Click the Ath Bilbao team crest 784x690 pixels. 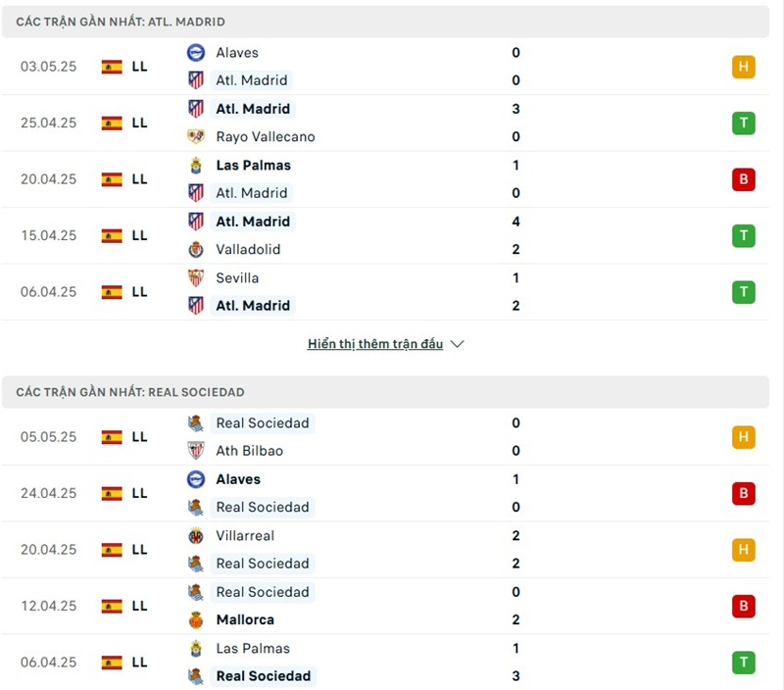pos(196,451)
